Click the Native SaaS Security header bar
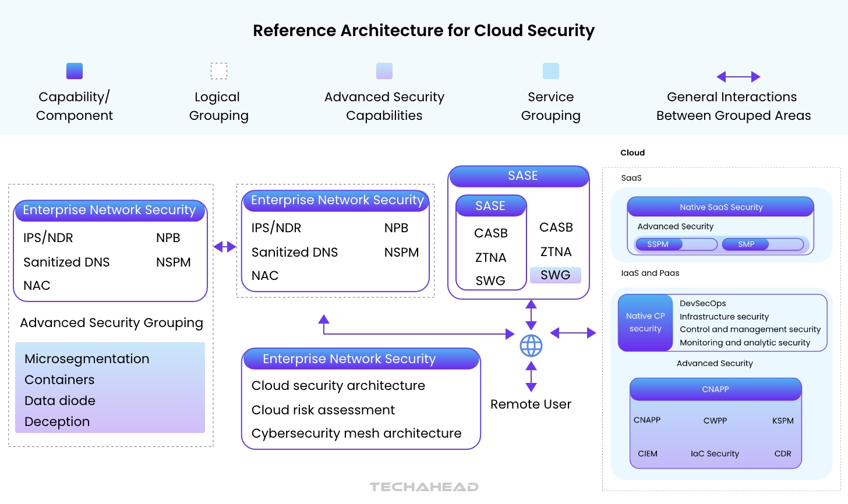848x504 pixels. point(721,207)
